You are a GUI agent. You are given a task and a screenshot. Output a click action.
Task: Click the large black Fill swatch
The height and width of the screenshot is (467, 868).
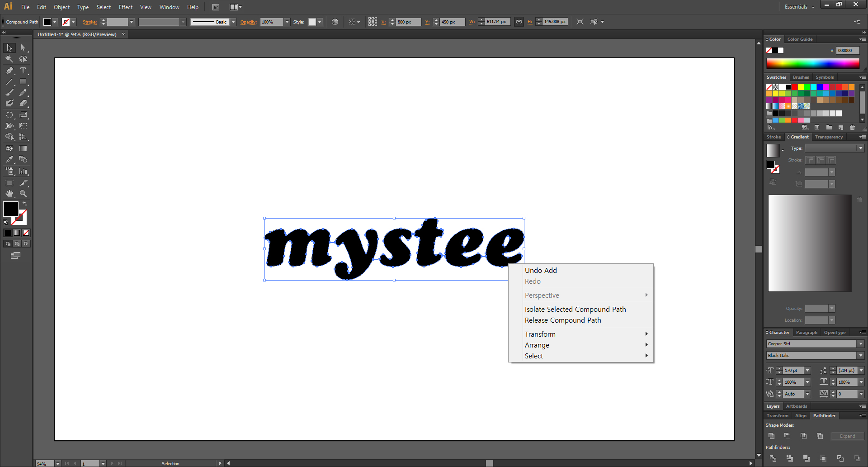(x=11, y=209)
